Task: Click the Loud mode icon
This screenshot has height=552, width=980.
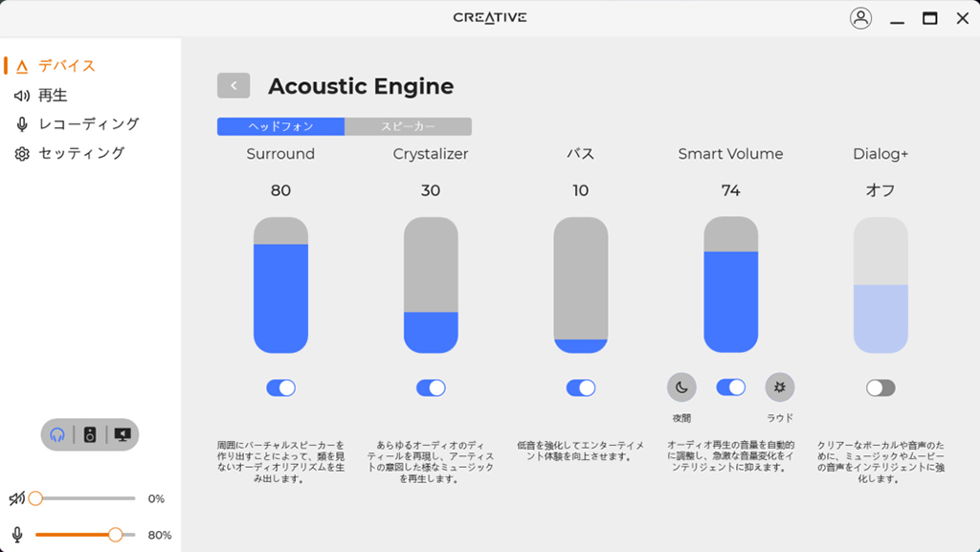Action: (x=779, y=387)
